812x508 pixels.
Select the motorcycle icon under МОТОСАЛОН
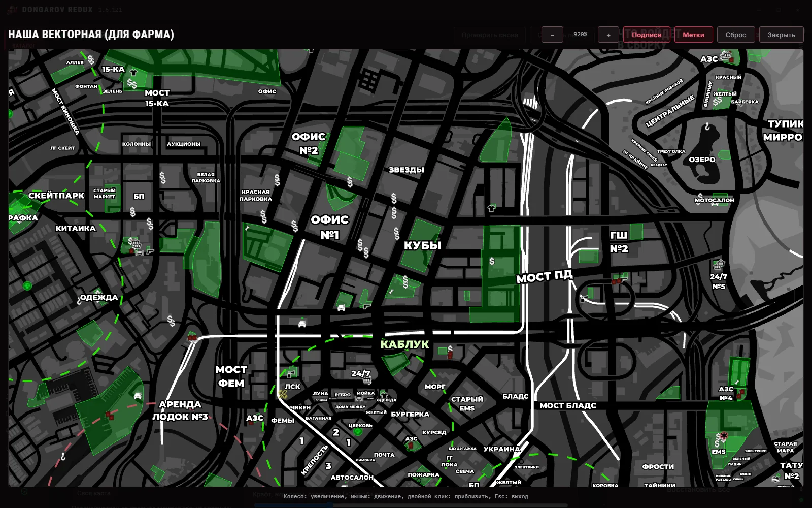click(x=715, y=204)
